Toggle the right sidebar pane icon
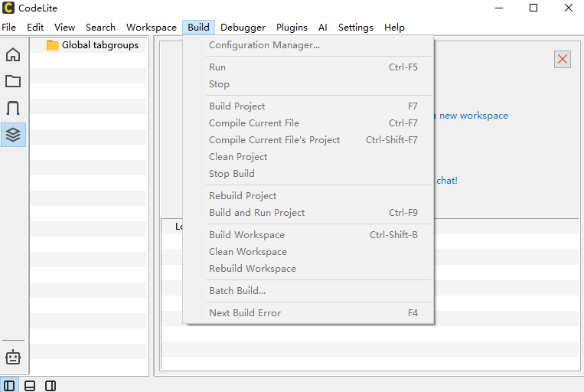Viewport: 584px width, 392px height. (x=51, y=386)
